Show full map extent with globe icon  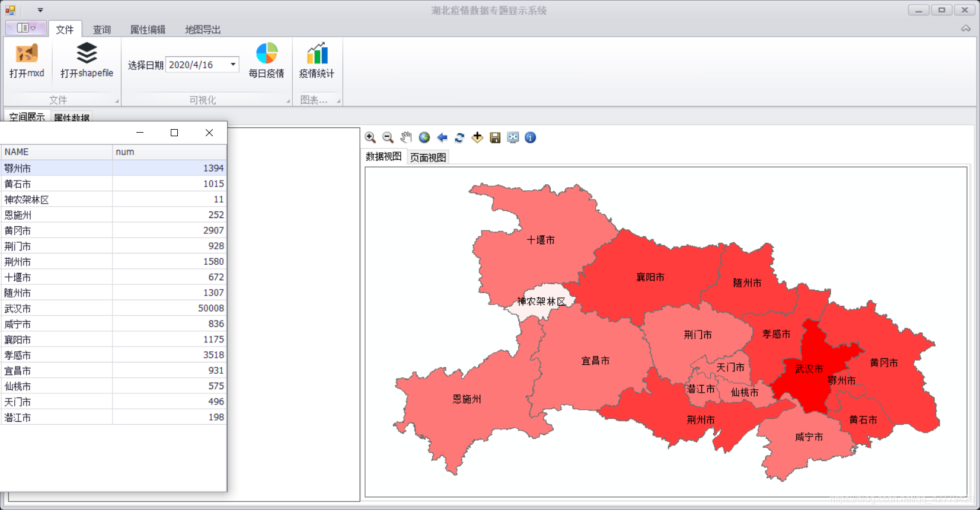tap(424, 137)
